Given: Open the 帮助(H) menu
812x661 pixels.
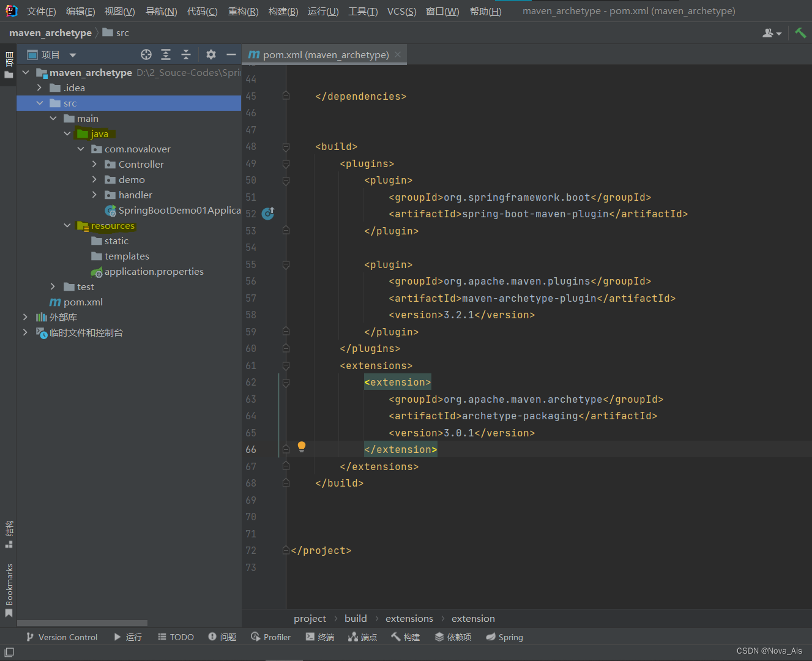Looking at the screenshot, I should [485, 12].
